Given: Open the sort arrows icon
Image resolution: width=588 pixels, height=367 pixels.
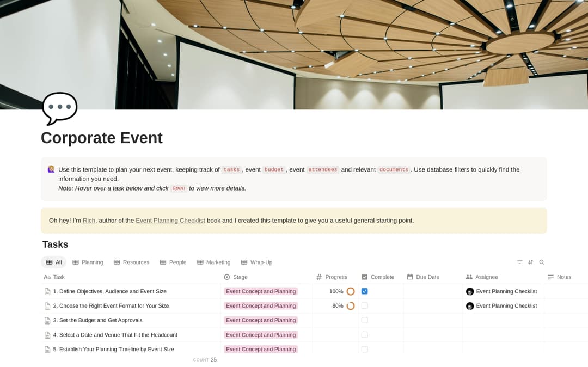Looking at the screenshot, I should coord(531,262).
